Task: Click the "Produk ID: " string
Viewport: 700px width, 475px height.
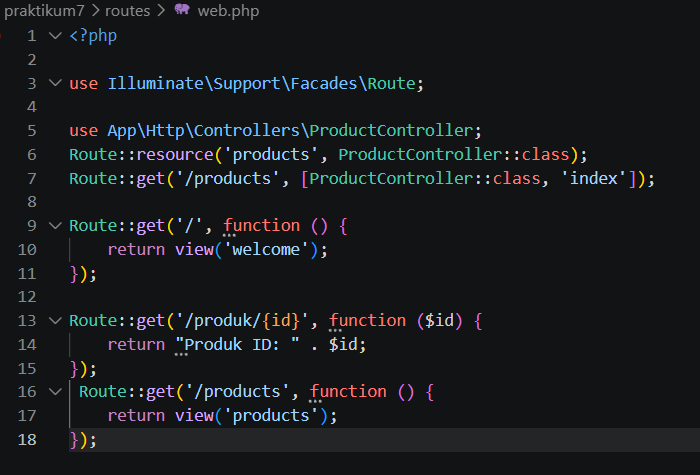Action: pos(237,344)
